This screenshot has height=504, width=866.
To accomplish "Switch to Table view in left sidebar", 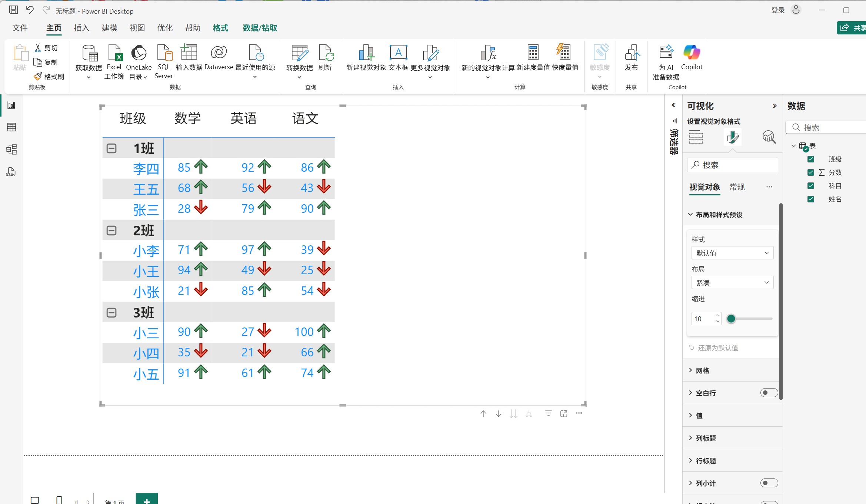I will tap(11, 127).
